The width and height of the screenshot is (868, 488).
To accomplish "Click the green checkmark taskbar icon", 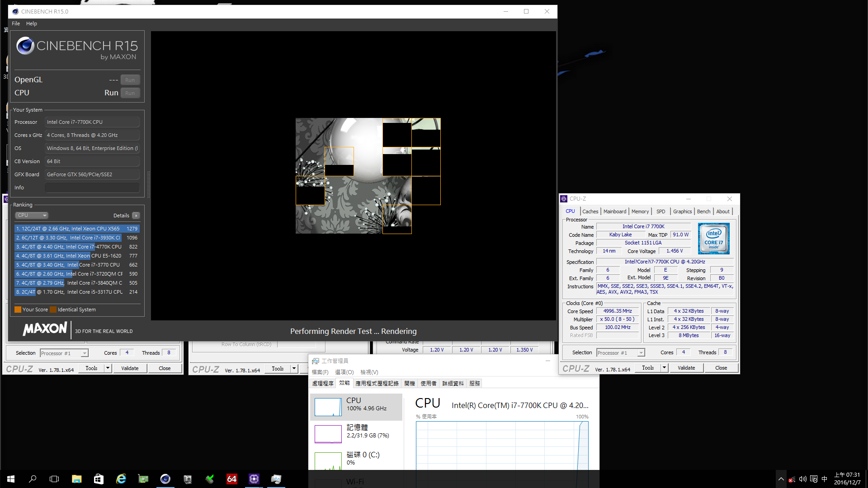I will pos(209,479).
